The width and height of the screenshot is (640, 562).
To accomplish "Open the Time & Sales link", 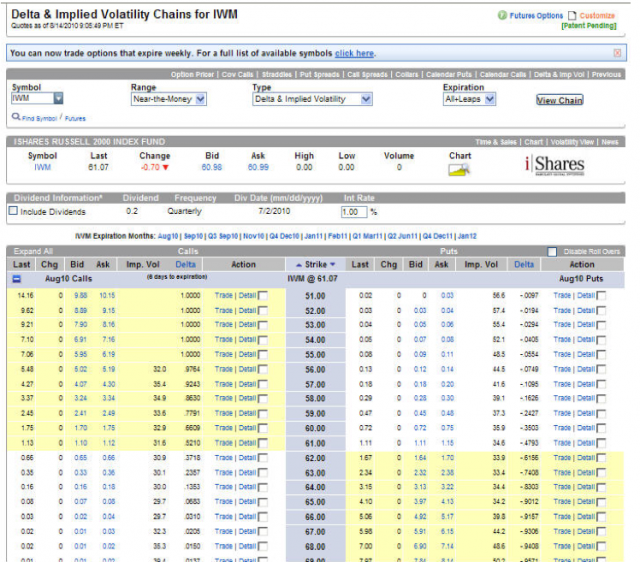I will click(x=496, y=142).
